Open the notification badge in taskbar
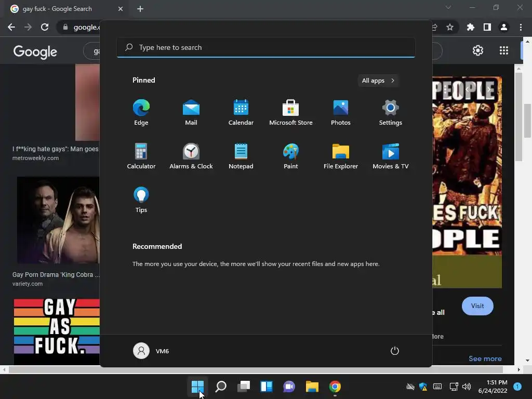Screen dimensions: 532x399 (517, 387)
